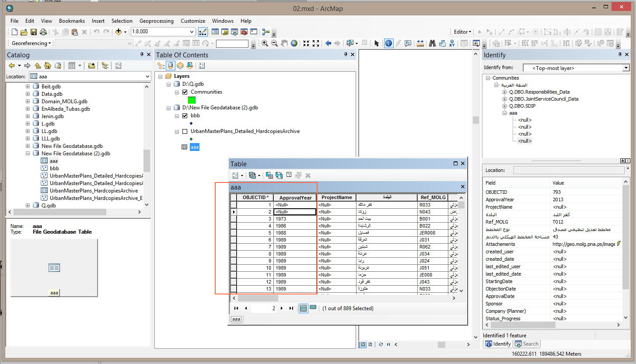Open a map document with the folder icon

pyautogui.click(x=24, y=32)
